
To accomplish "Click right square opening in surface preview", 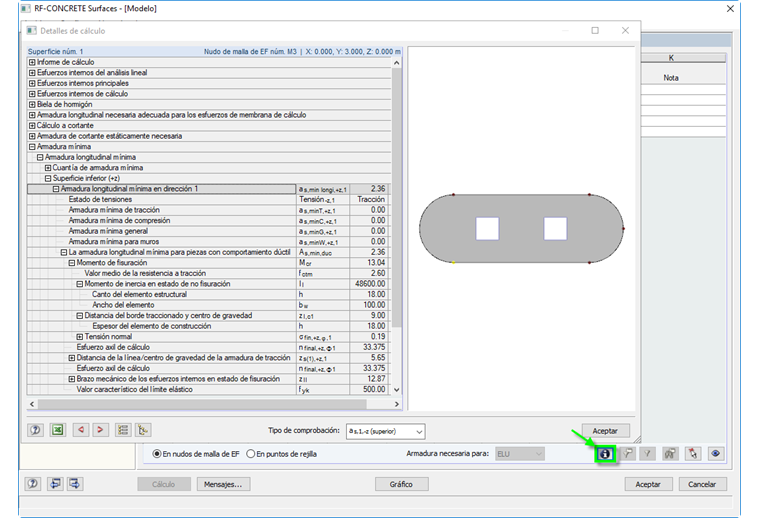I will (x=555, y=229).
